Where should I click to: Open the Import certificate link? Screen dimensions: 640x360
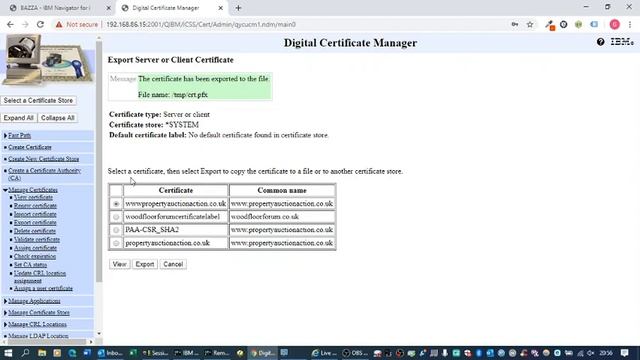tap(35, 214)
